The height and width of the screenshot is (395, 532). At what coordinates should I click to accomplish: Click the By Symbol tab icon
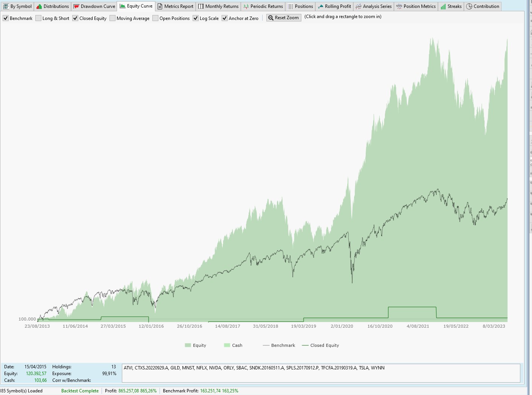click(6, 6)
